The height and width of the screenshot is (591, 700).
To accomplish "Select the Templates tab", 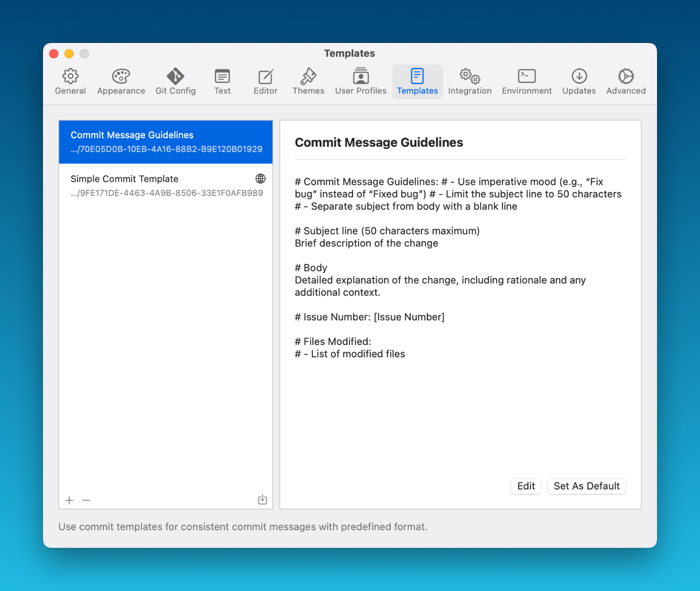I will coord(417,82).
